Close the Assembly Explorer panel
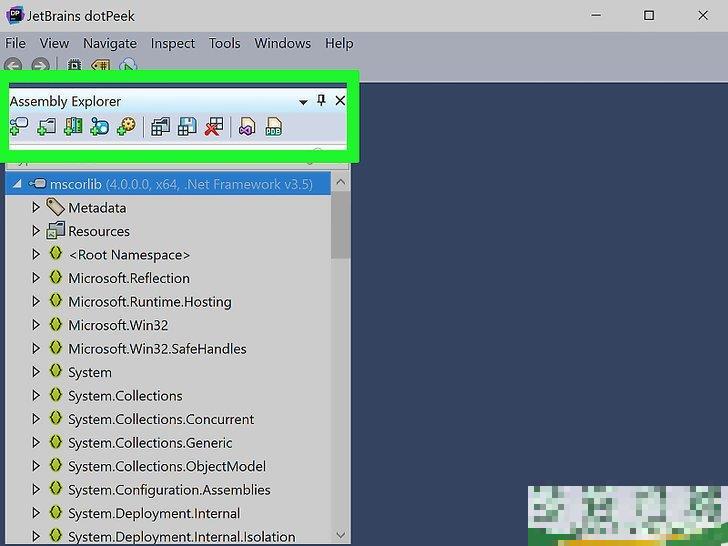Image resolution: width=728 pixels, height=546 pixels. pos(340,101)
